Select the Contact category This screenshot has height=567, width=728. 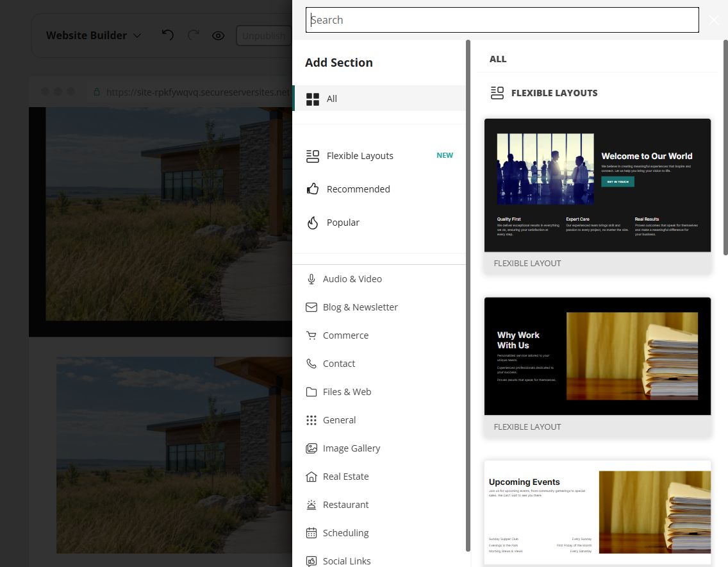pyautogui.click(x=379, y=364)
